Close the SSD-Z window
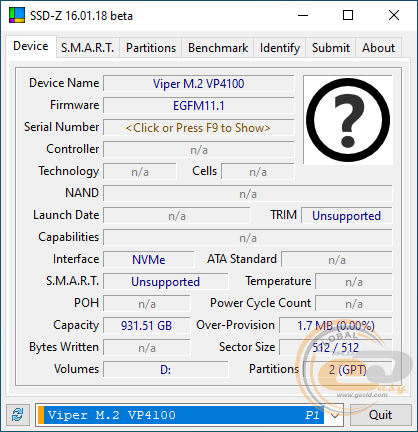Screen dimensions: 418x432 point(394,15)
